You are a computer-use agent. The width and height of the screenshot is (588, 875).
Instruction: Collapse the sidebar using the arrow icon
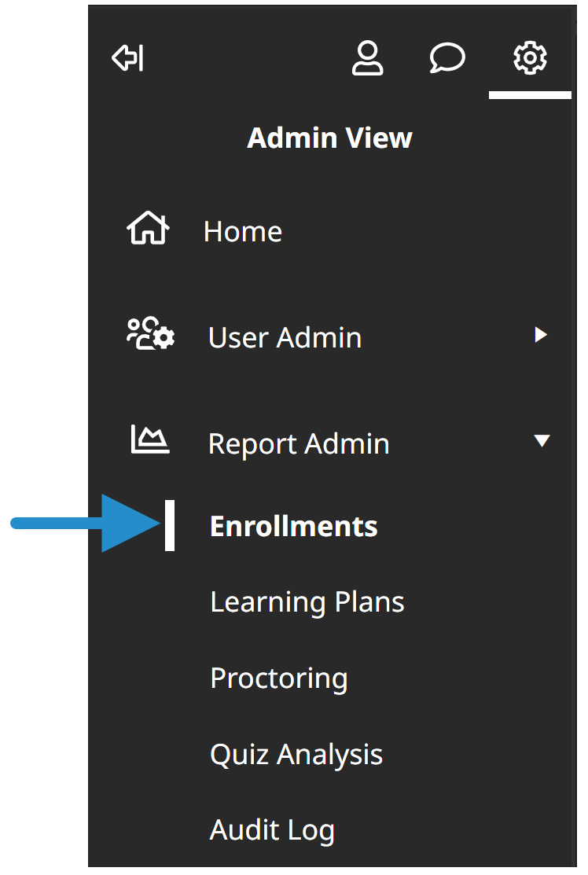click(128, 57)
